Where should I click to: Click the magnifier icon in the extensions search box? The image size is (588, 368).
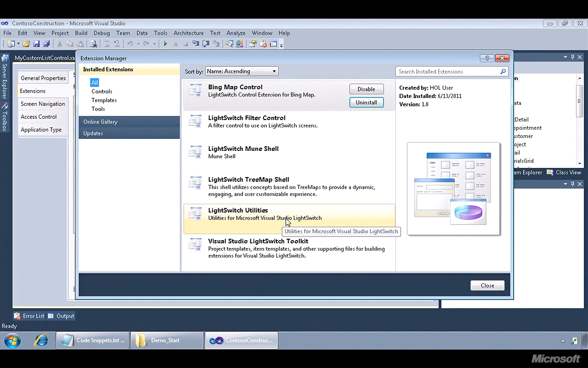point(503,71)
